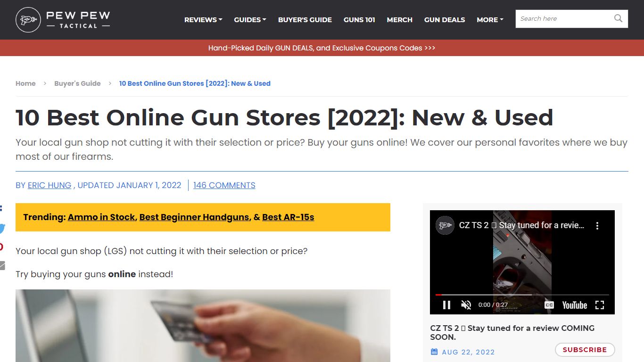644x362 pixels.
Task: Click the gun deals promo banner
Action: tap(322, 48)
